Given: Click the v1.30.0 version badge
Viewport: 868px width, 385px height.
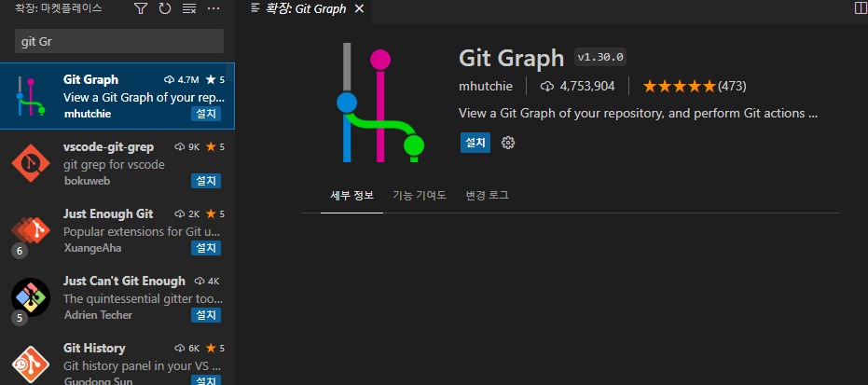Looking at the screenshot, I should 600,57.
